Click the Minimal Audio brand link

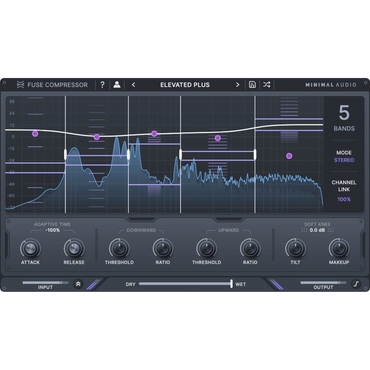(331, 85)
